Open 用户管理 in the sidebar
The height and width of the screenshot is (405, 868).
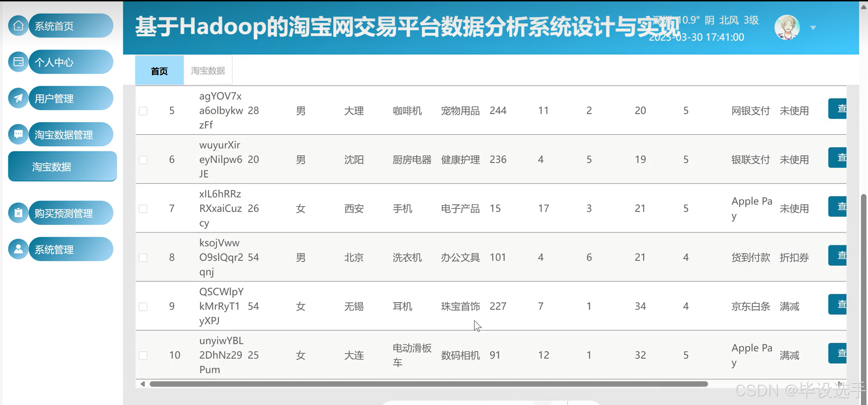(x=71, y=98)
